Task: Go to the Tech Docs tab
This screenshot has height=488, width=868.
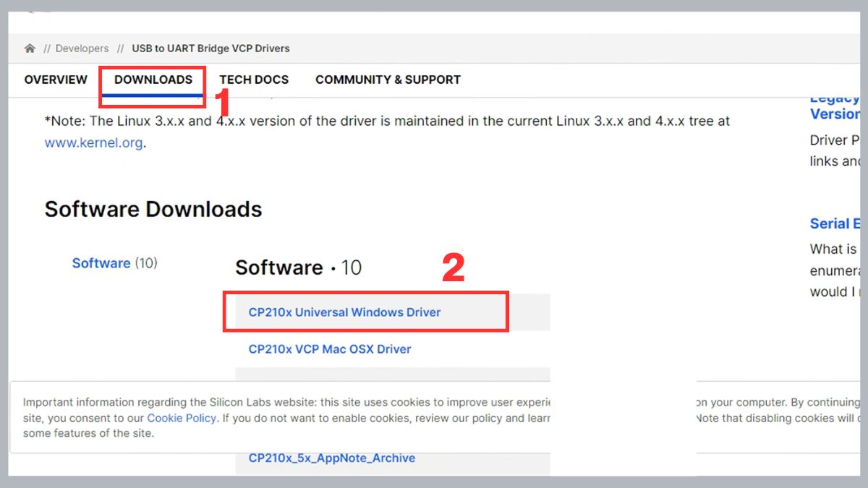Action: tap(254, 80)
